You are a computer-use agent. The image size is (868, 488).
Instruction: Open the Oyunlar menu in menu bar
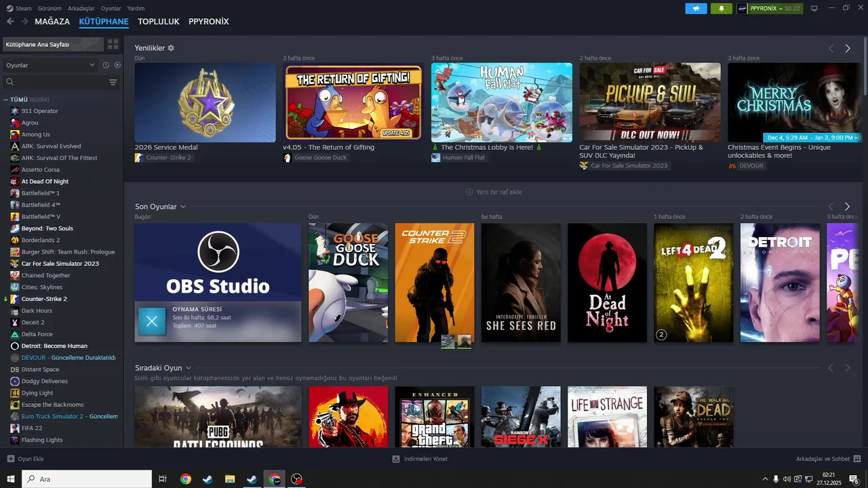pos(111,8)
